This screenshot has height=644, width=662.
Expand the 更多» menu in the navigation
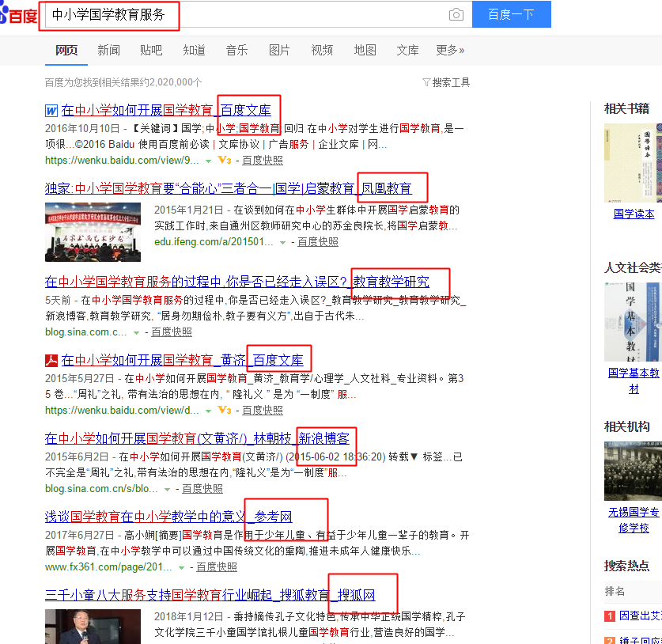450,51
